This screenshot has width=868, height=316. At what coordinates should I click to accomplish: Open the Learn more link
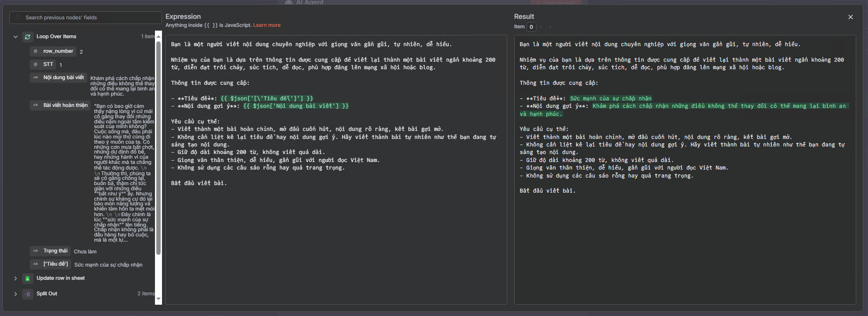click(x=267, y=25)
